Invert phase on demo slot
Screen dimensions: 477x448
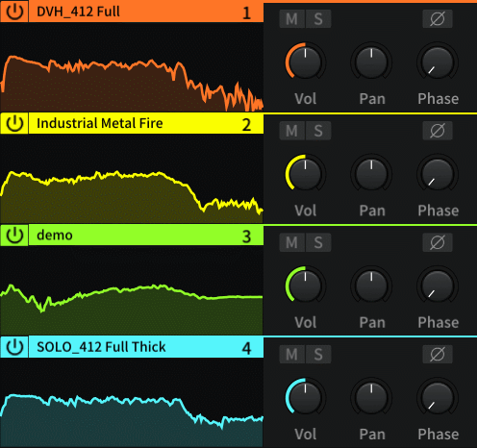tap(438, 242)
